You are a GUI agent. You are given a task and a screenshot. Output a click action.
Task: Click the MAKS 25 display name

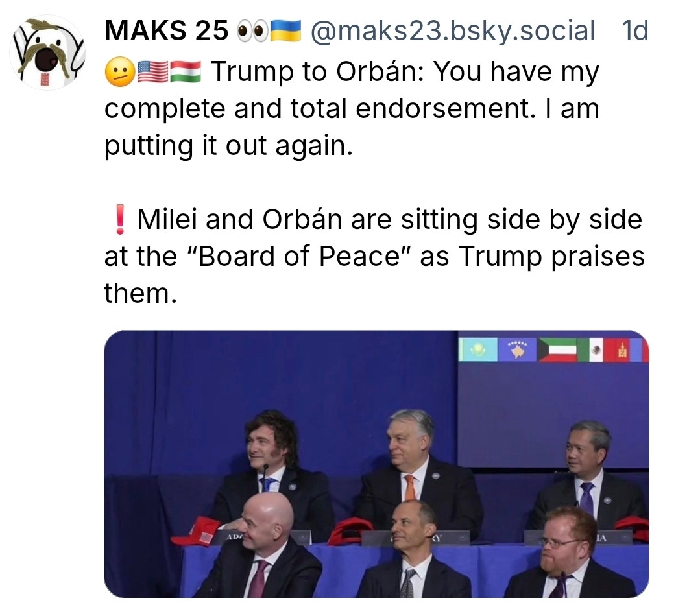click(x=166, y=30)
